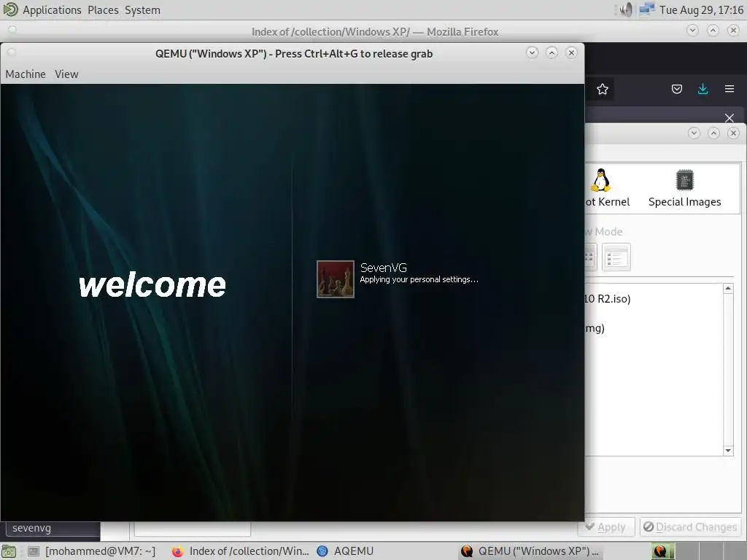Open the View menu in QEMU window
The height and width of the screenshot is (560, 747).
(66, 74)
